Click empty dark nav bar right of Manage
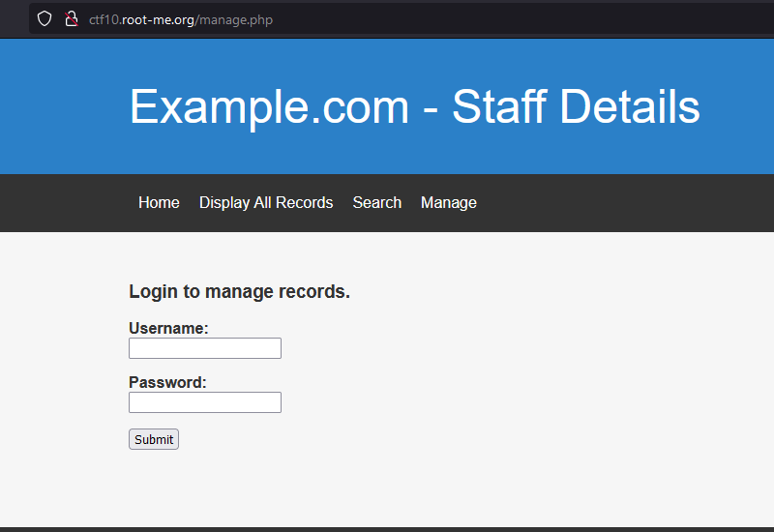774x532 pixels. tap(629, 202)
